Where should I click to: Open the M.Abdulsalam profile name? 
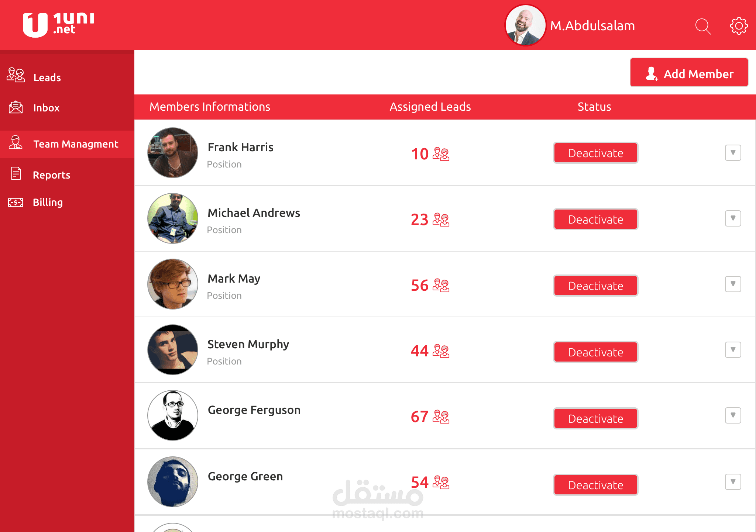(592, 26)
